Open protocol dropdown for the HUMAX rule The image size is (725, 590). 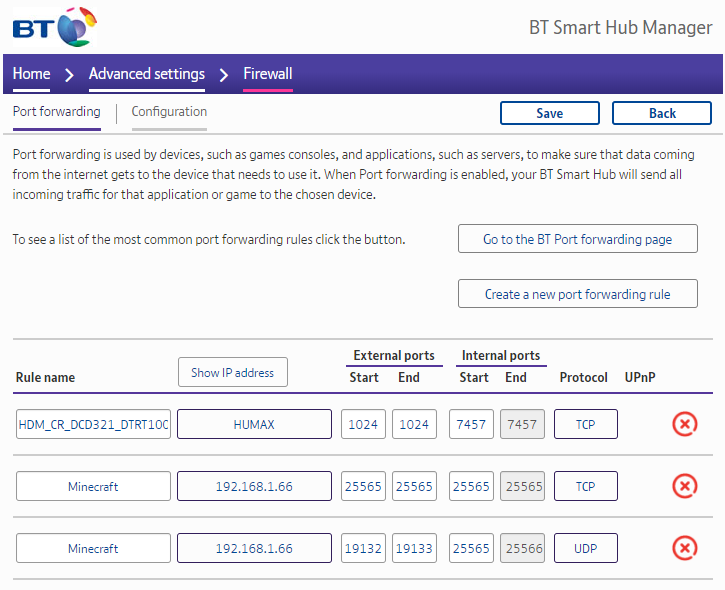[x=585, y=425]
